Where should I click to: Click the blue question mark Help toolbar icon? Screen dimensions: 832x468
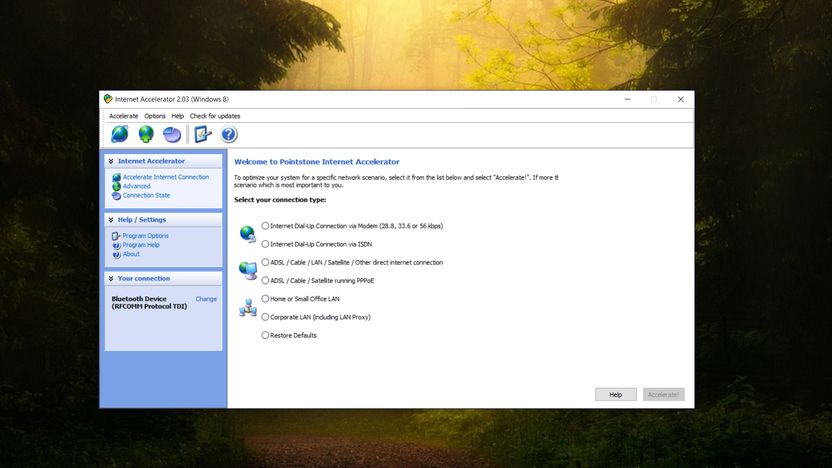[229, 134]
